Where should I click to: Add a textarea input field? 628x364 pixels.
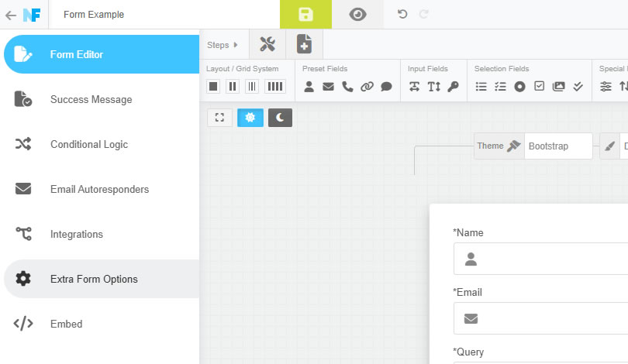click(x=433, y=87)
